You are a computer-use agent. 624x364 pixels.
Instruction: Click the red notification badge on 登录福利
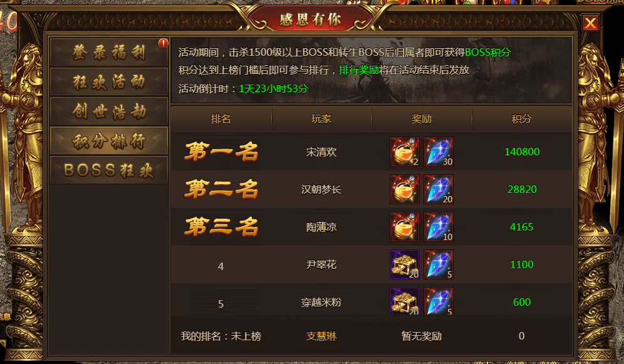(x=163, y=43)
